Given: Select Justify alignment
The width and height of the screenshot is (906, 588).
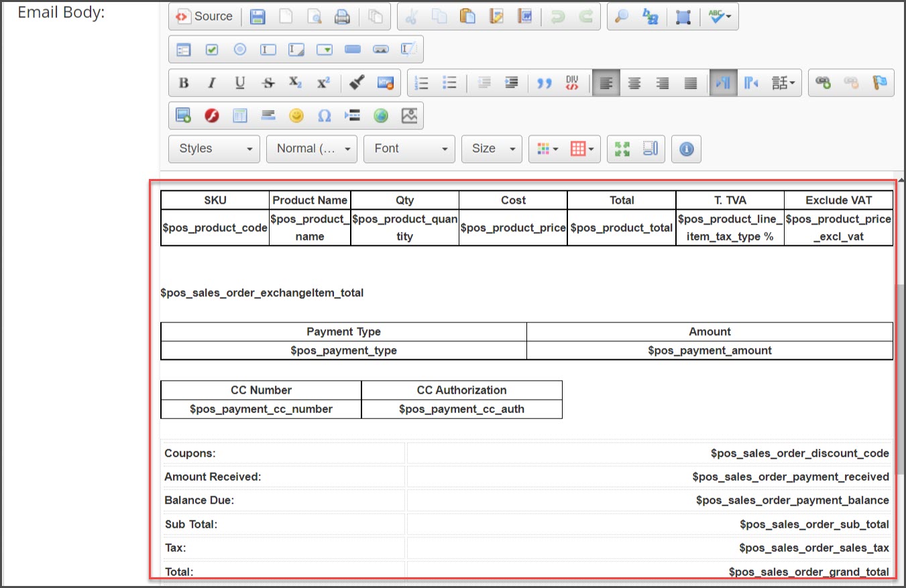Looking at the screenshot, I should pyautogui.click(x=691, y=83).
